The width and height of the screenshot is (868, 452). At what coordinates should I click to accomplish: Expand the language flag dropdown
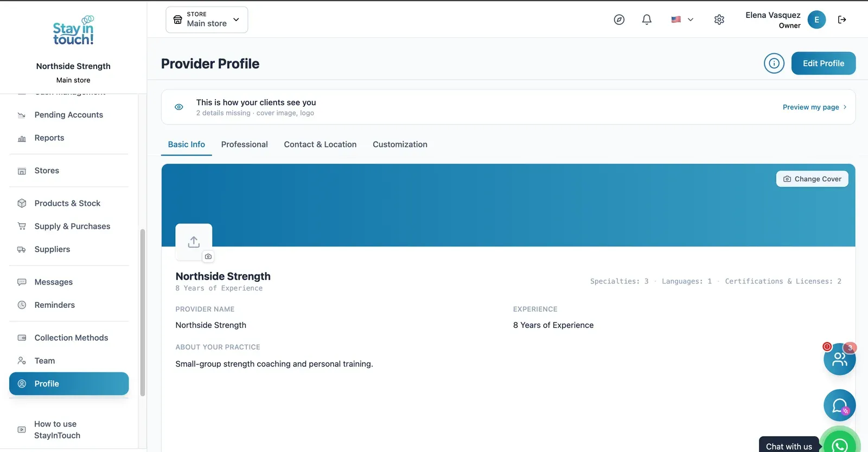682,20
